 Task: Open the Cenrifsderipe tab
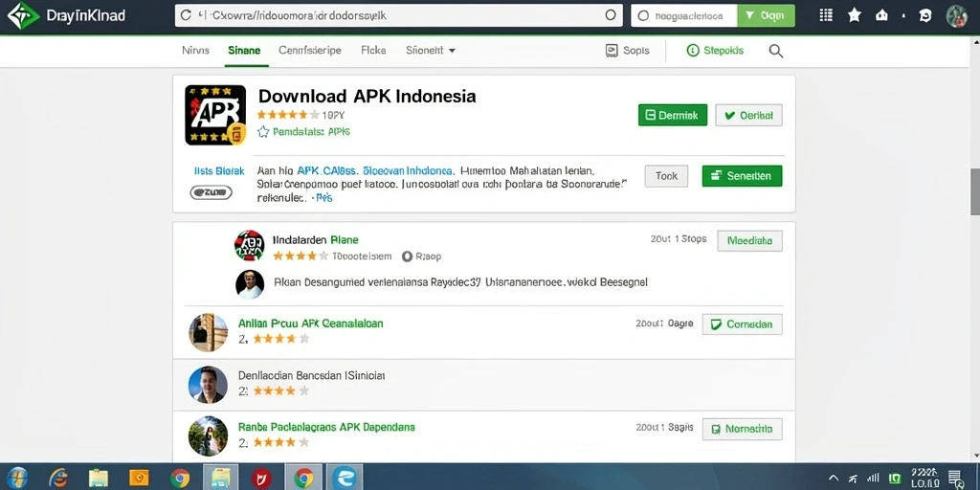tap(310, 51)
